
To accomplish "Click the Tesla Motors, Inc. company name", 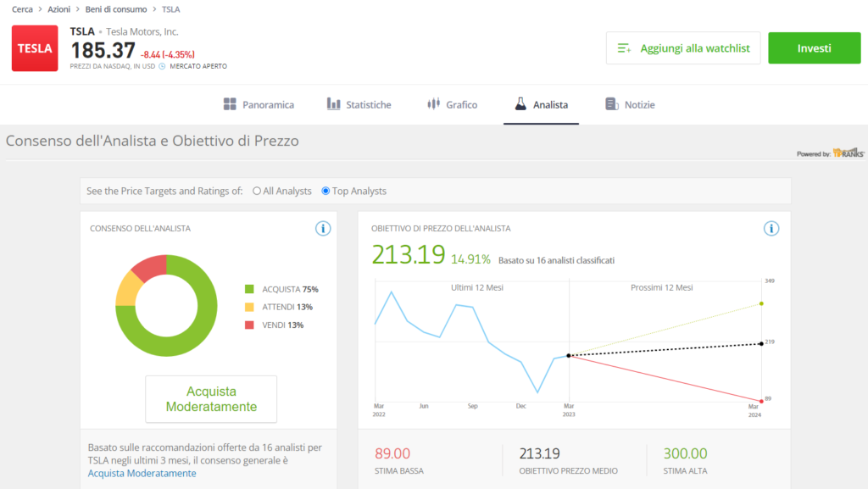I will point(142,32).
